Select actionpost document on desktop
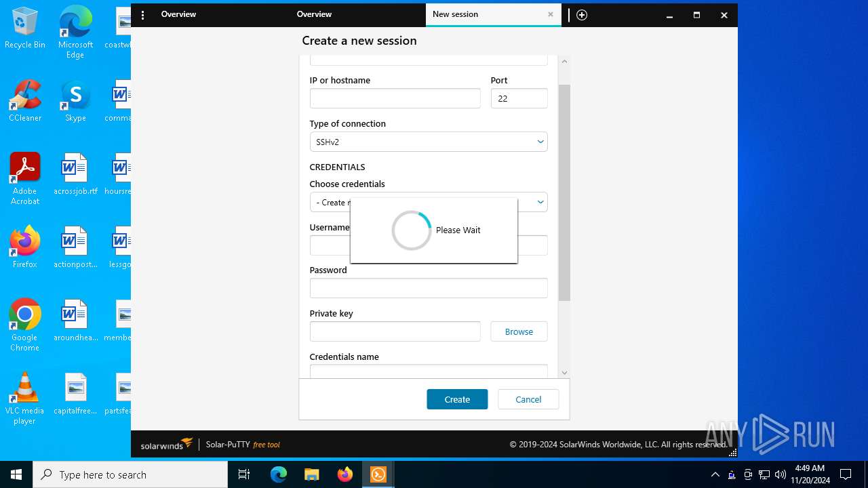868x488 pixels. coord(75,248)
